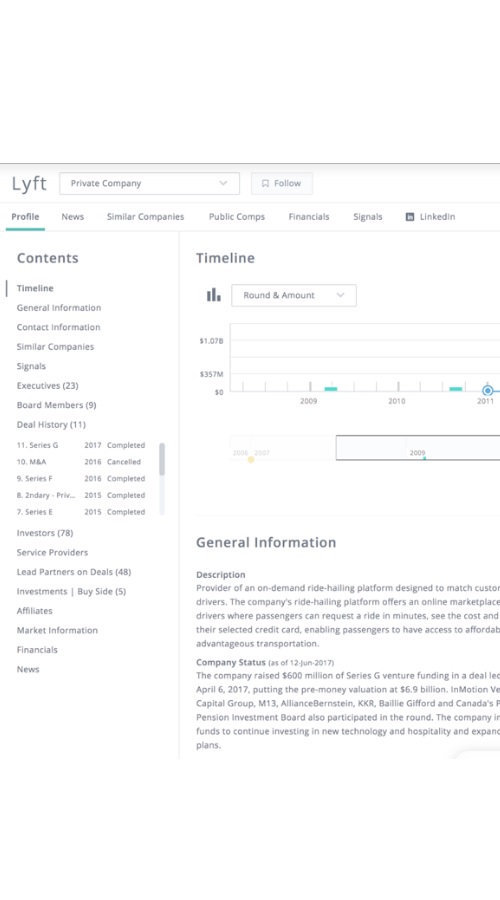The image size is (500, 900).
Task: Switch to the News tab
Action: pyautogui.click(x=73, y=217)
